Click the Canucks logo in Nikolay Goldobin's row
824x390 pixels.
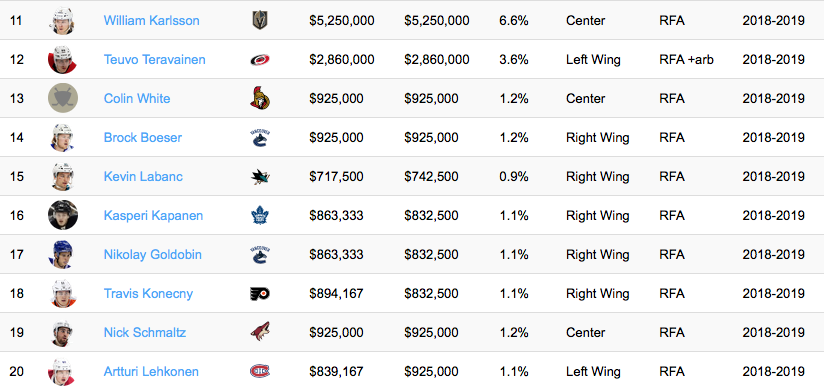coord(260,254)
